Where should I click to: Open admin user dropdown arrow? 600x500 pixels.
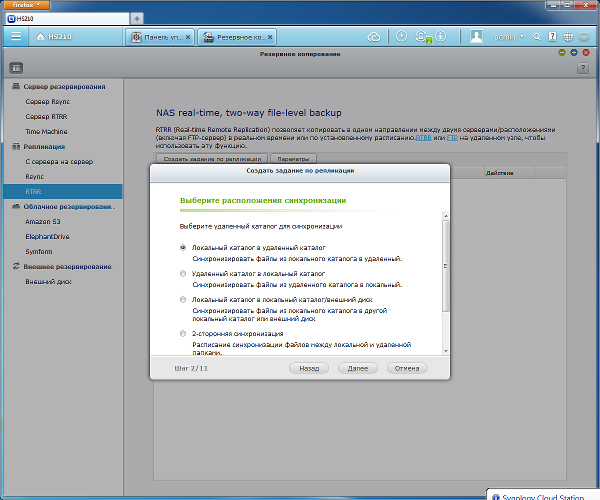point(522,37)
